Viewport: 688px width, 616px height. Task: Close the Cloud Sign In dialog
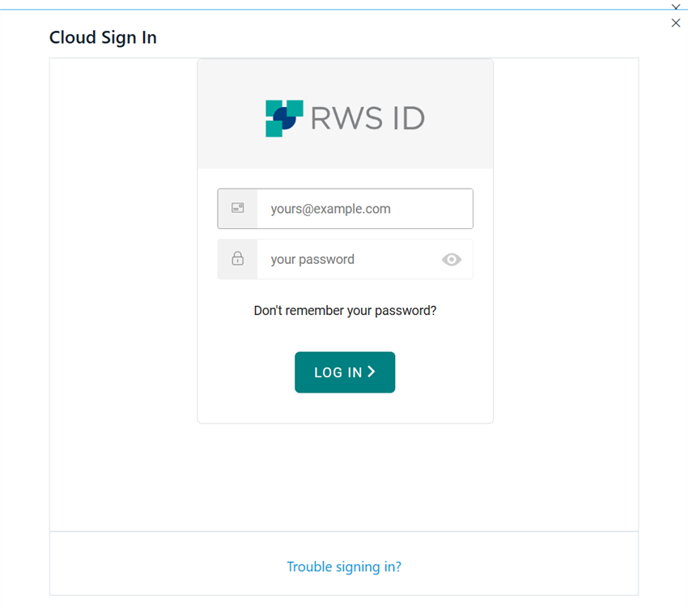pyautogui.click(x=676, y=23)
